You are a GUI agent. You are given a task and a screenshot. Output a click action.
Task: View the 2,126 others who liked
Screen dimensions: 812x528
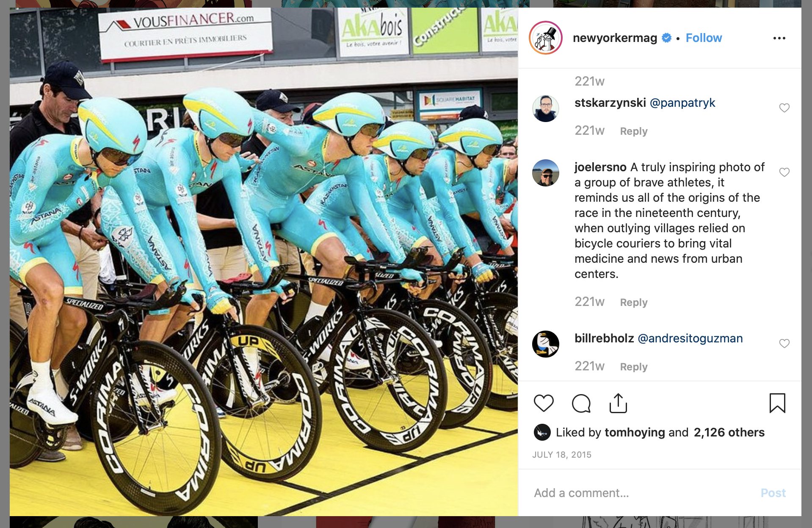(729, 432)
